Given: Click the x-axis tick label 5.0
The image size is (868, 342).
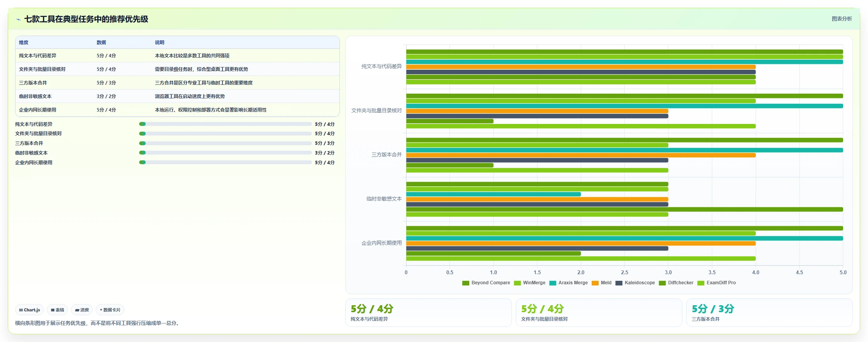Looking at the screenshot, I should click(x=843, y=273).
